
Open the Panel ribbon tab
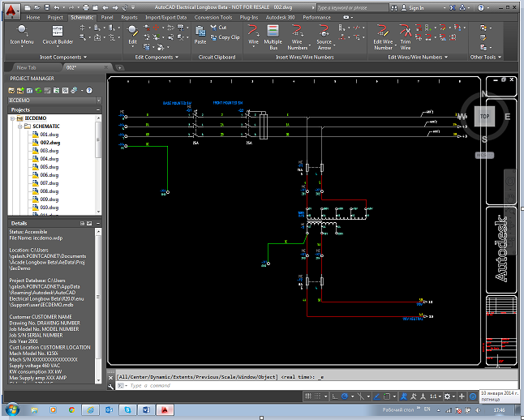tap(107, 17)
